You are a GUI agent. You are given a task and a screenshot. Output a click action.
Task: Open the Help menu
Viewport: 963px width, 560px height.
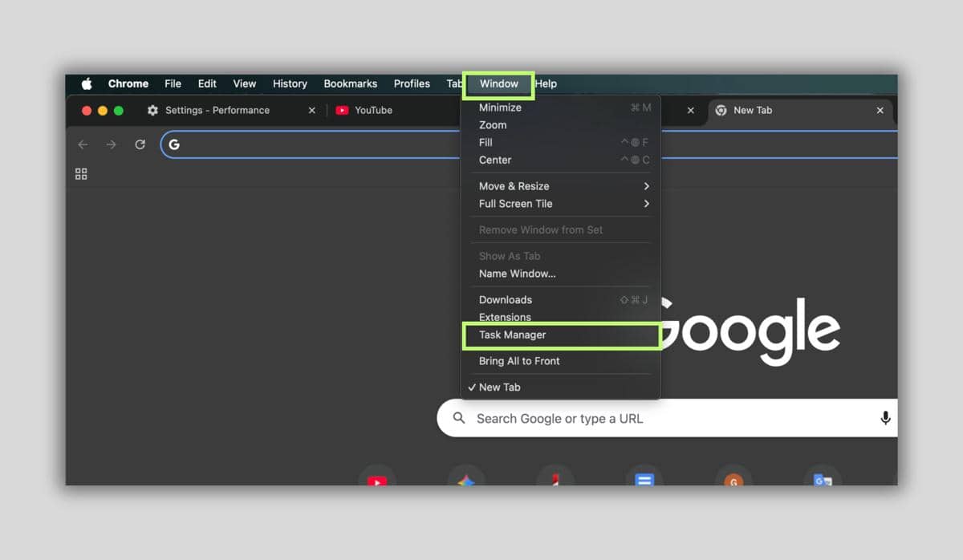click(547, 83)
